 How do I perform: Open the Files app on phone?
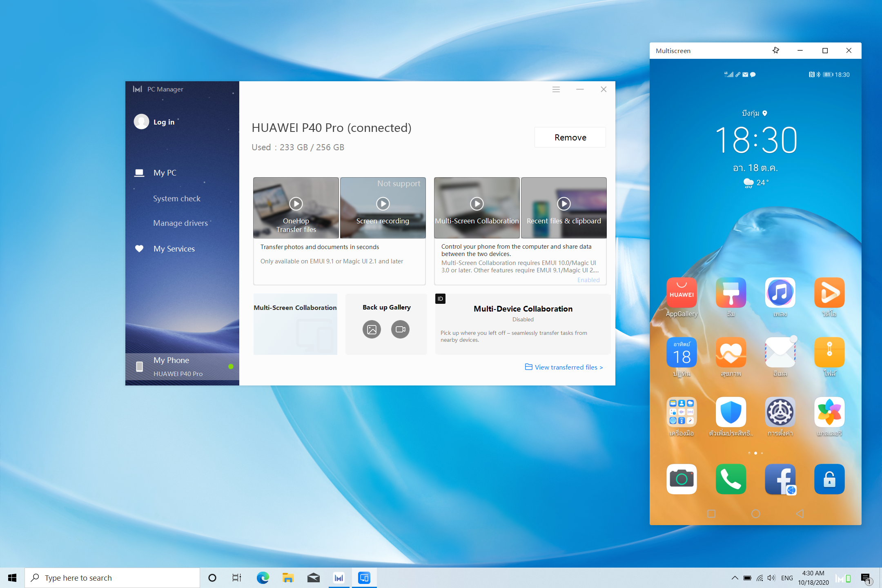coord(829,352)
